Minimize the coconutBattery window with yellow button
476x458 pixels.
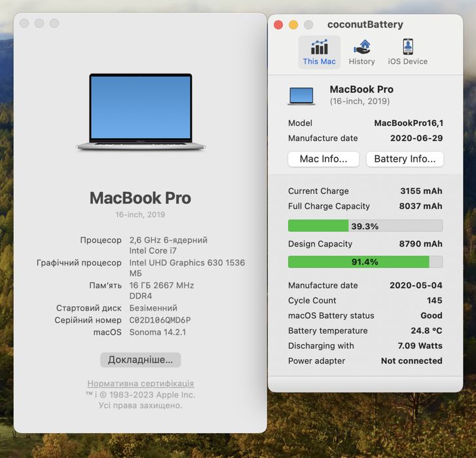pyautogui.click(x=293, y=25)
